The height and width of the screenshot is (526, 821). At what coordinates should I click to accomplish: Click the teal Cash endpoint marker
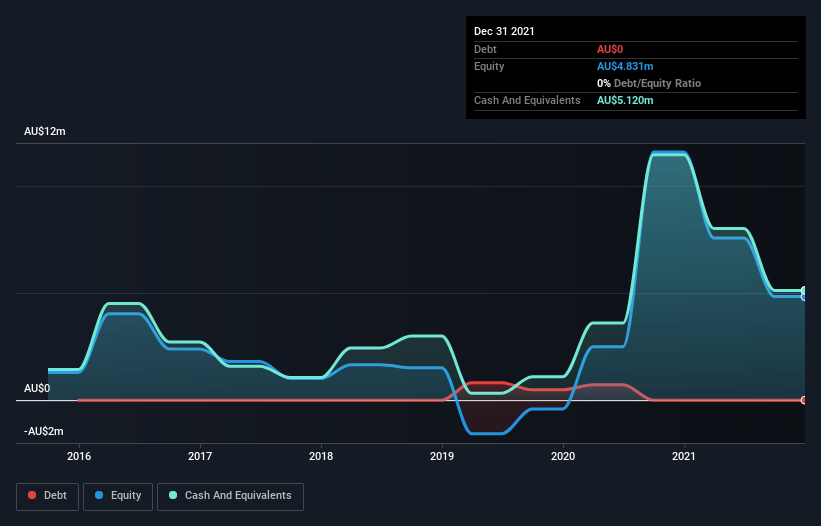click(804, 290)
